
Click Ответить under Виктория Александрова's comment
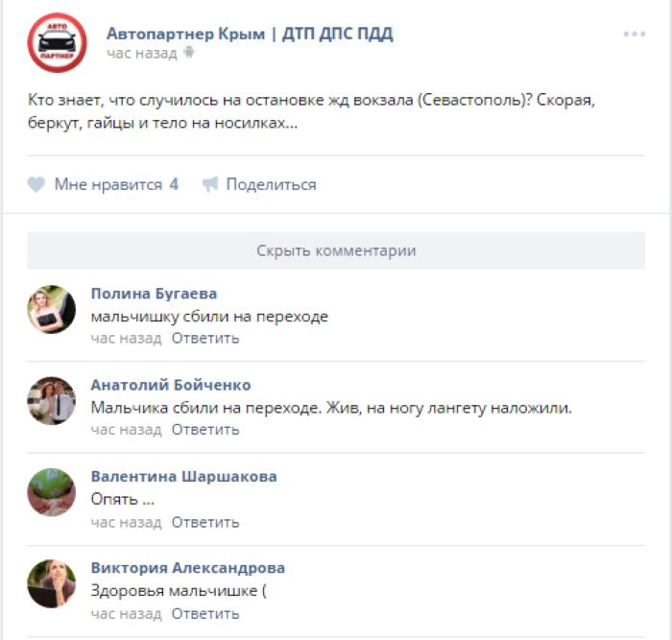(205, 614)
